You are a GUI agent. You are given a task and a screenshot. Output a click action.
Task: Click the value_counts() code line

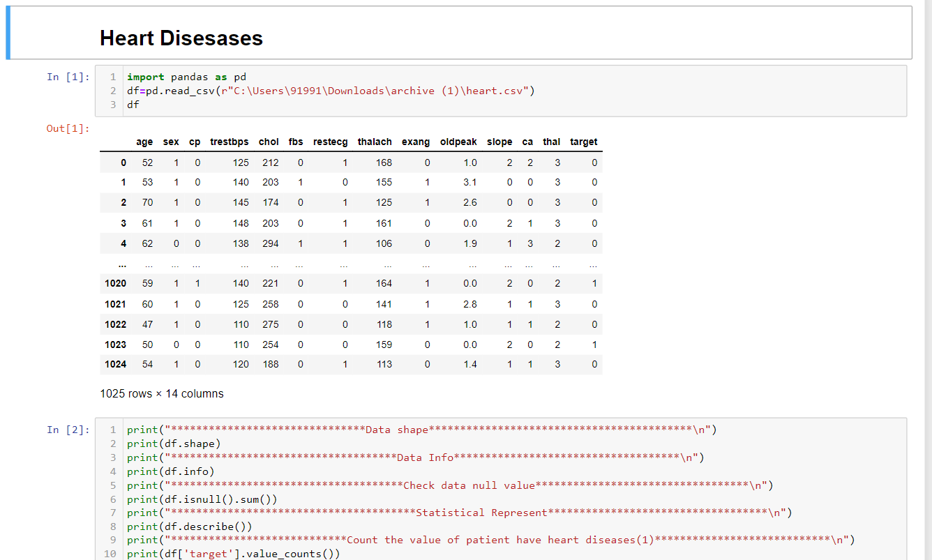pos(233,554)
